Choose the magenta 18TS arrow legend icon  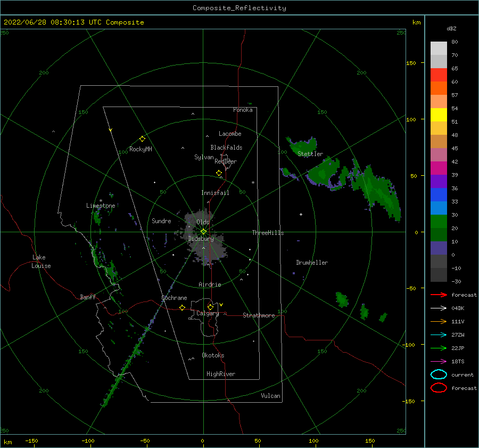439,362
